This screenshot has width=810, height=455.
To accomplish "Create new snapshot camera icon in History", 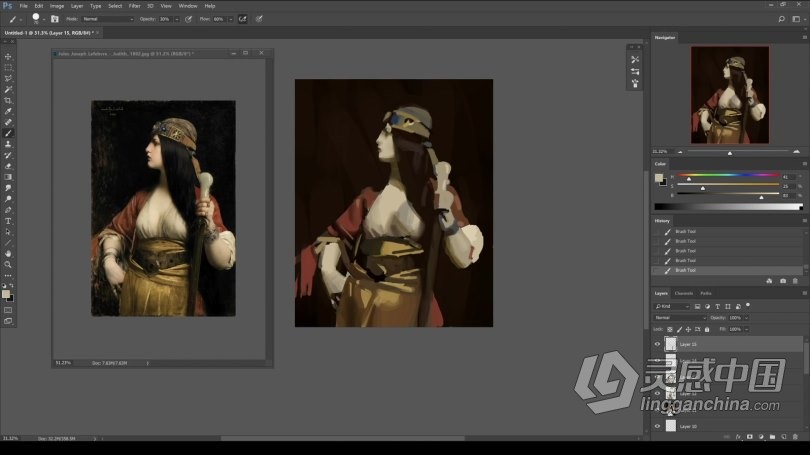I will (783, 281).
